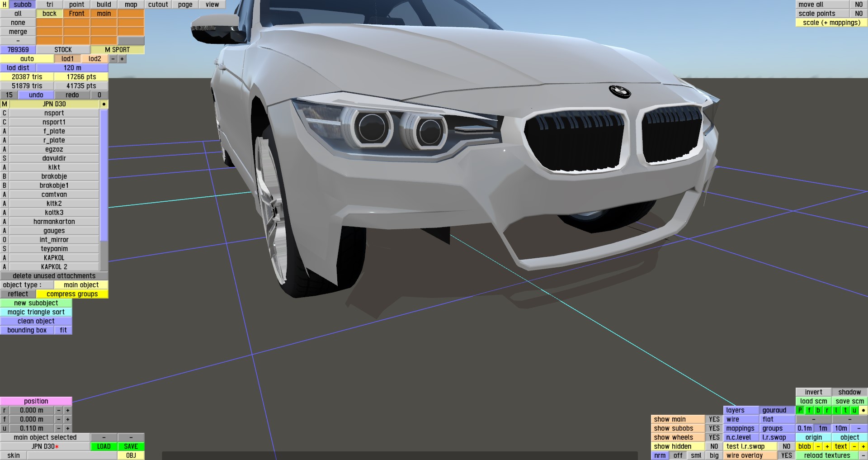Click the minus button beside lod2
868x460 pixels.
[113, 59]
